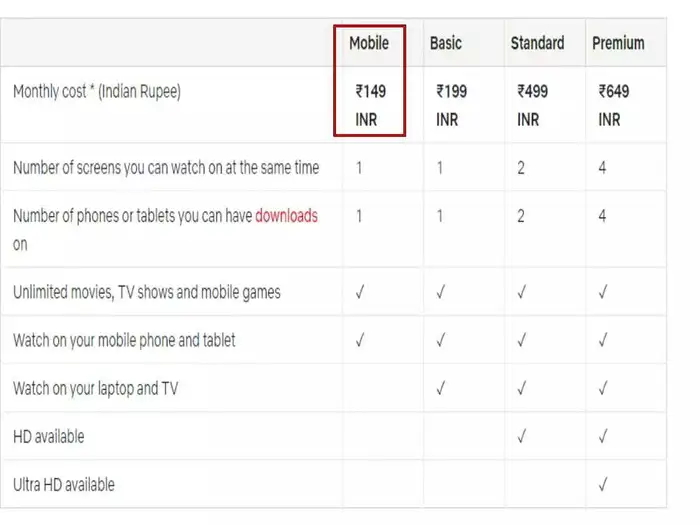Click the Ultra HD available row label
The width and height of the screenshot is (700, 525).
tap(64, 485)
